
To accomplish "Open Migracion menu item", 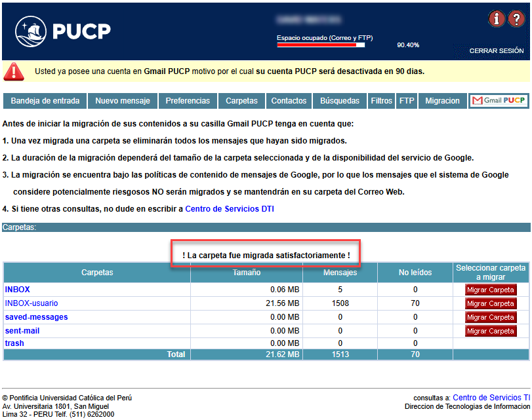I will tap(442, 101).
